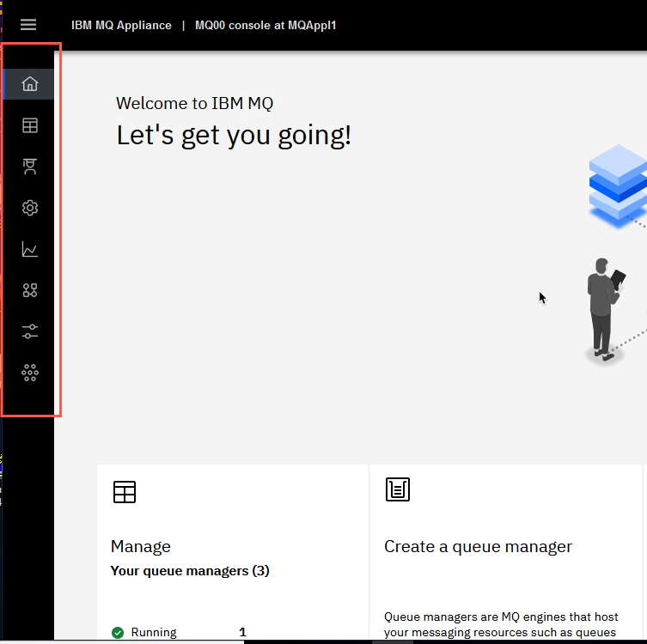647x644 pixels.
Task: Click Running count value 1
Action: pyautogui.click(x=242, y=632)
